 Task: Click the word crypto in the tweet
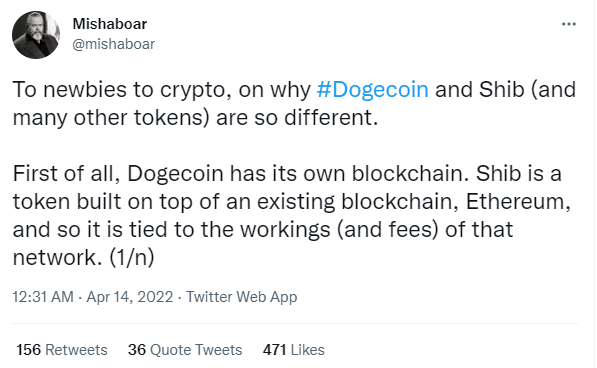(x=195, y=91)
